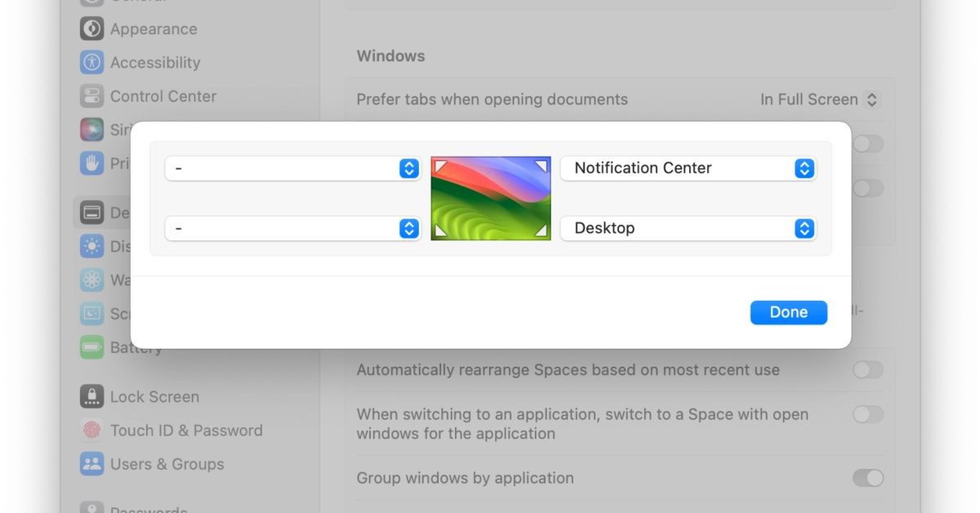980x513 pixels.
Task: Open the top-left hot corner dropdown
Action: (x=292, y=168)
